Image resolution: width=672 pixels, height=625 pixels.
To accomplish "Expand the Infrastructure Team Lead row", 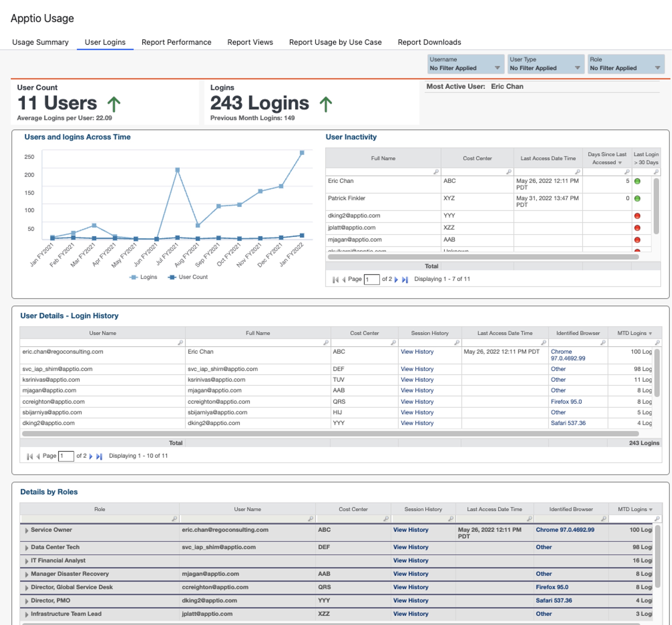I will [26, 614].
